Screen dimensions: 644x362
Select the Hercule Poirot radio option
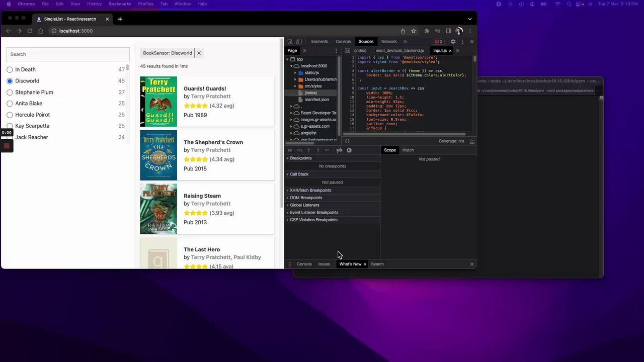[10, 115]
